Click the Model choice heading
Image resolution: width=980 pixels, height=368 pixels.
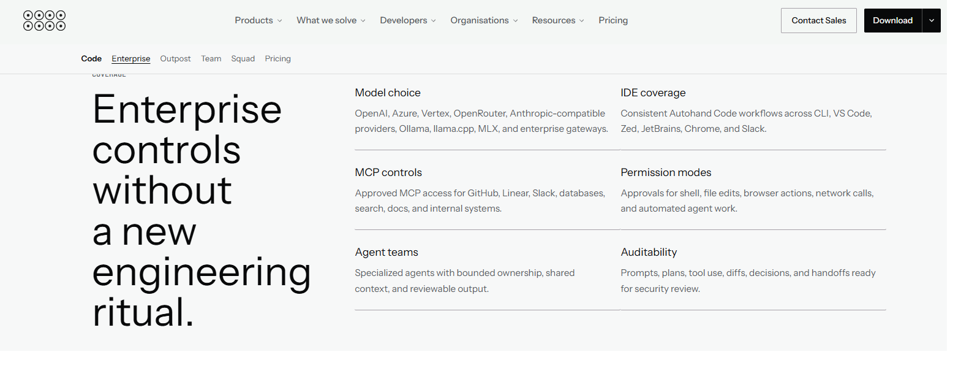[x=388, y=93]
